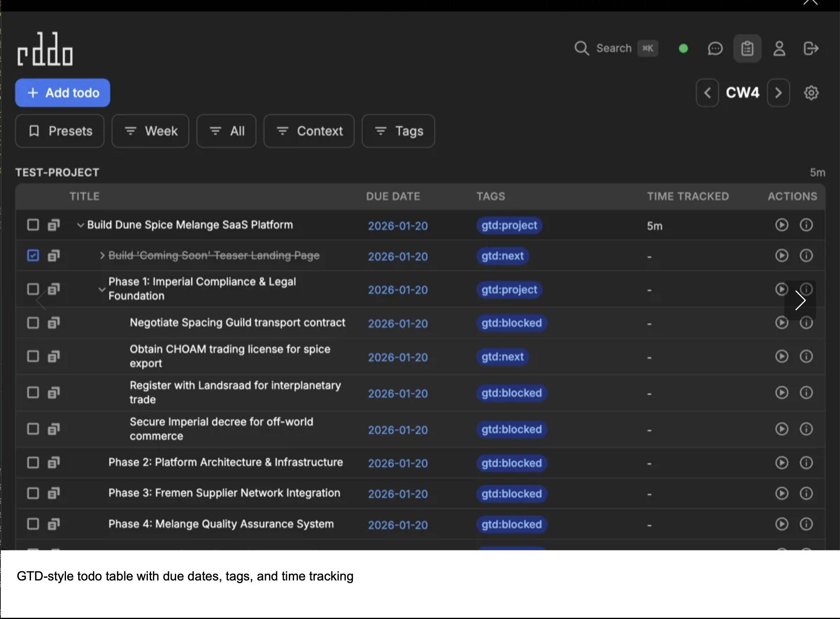Open the user profile icon
The image size is (840, 619).
point(779,48)
